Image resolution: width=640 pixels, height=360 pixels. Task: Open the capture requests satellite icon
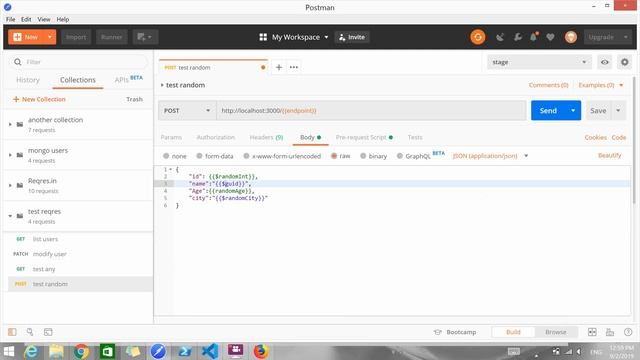(500, 37)
